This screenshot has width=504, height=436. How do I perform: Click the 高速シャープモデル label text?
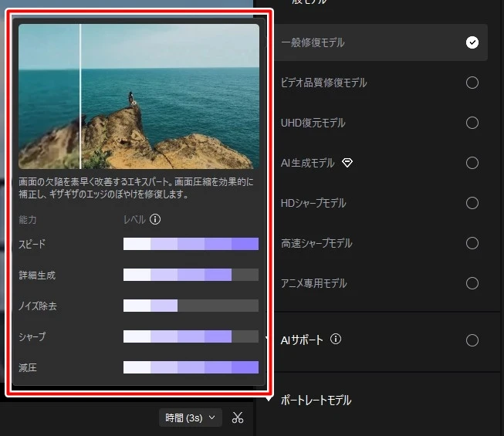316,243
